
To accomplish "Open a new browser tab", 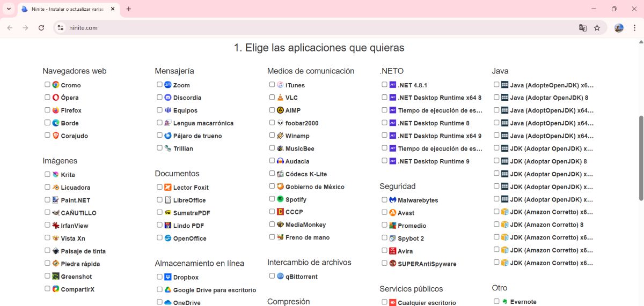I will tap(129, 9).
